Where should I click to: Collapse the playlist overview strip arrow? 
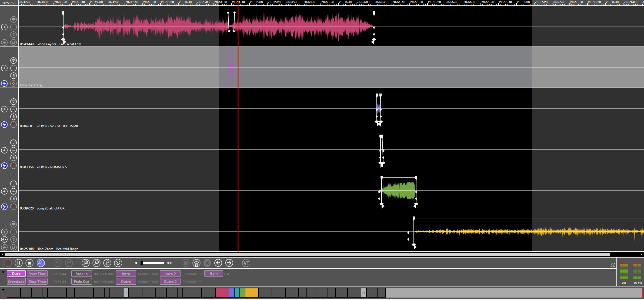tap(3, 290)
